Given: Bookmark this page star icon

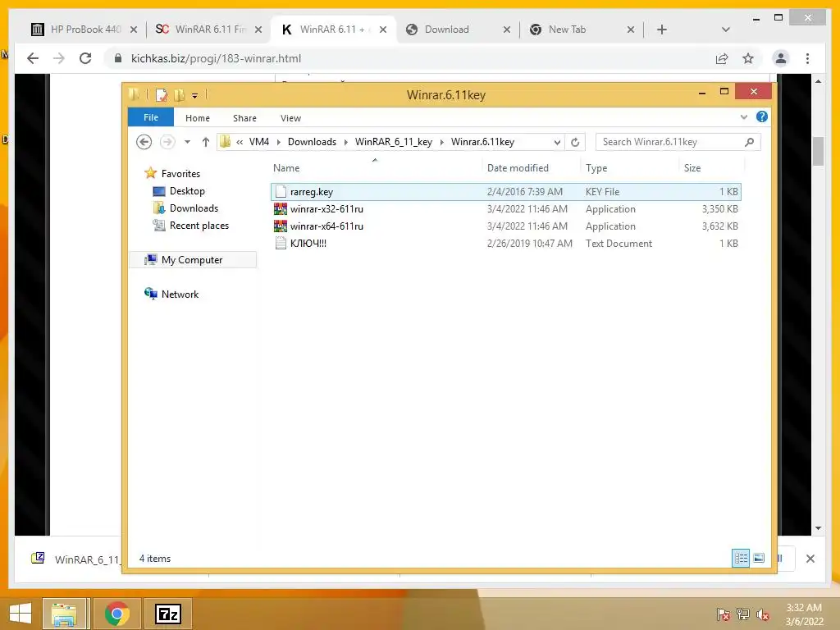Looking at the screenshot, I should [748, 58].
